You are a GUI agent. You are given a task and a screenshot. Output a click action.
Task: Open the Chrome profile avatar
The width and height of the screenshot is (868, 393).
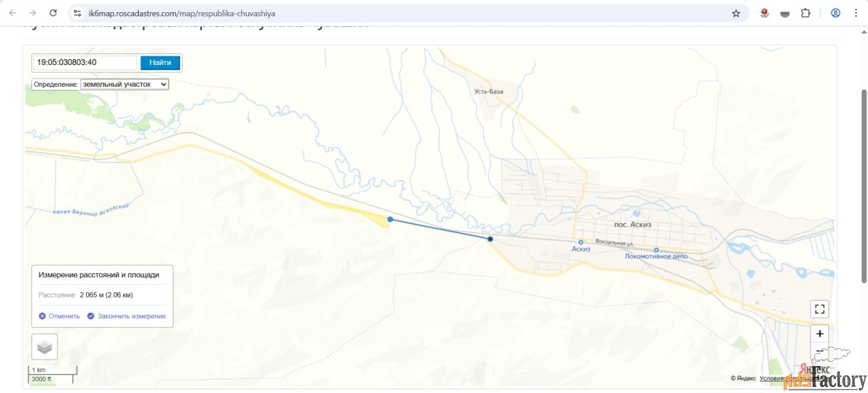coord(835,13)
